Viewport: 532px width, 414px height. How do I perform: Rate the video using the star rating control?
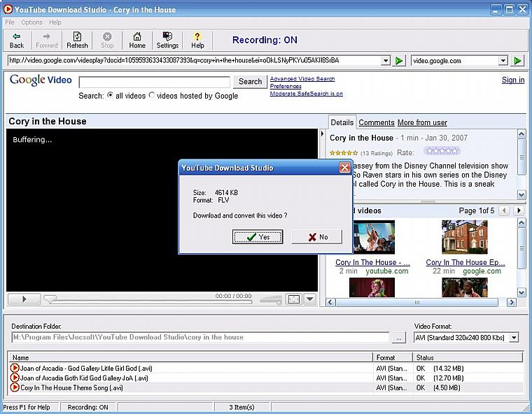442,151
